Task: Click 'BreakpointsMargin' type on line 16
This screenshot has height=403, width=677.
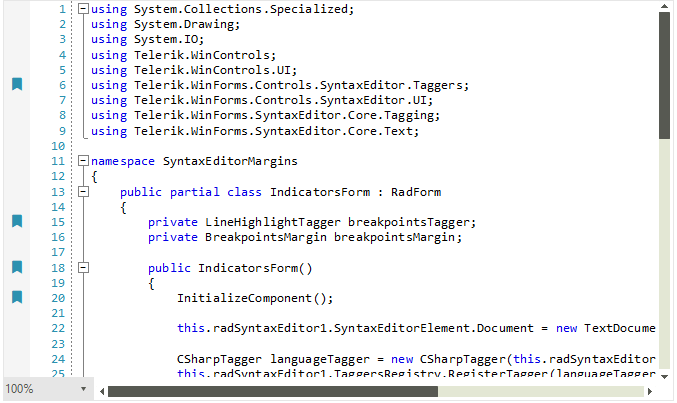Action: click(x=266, y=238)
